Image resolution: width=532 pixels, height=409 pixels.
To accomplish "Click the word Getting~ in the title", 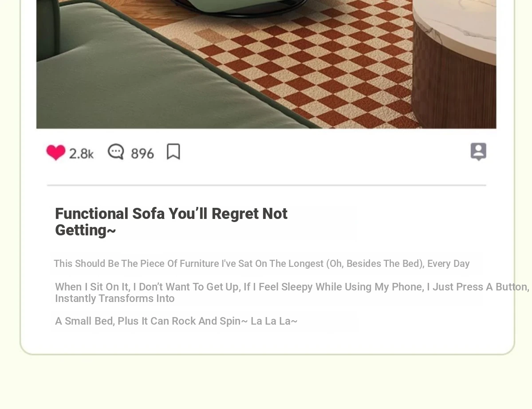I will [86, 230].
